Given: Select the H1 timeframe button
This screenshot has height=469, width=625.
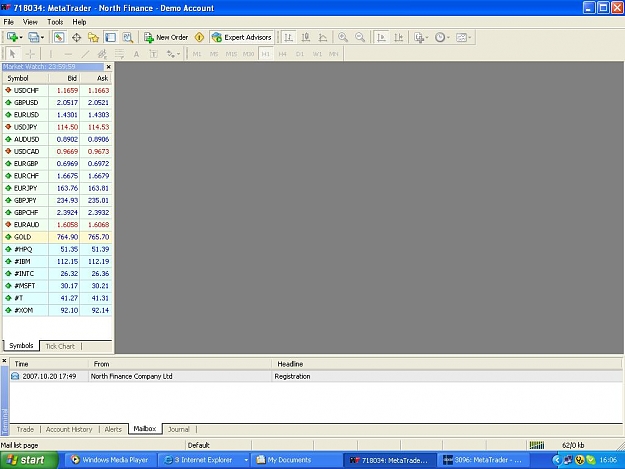Looking at the screenshot, I should click(265, 54).
